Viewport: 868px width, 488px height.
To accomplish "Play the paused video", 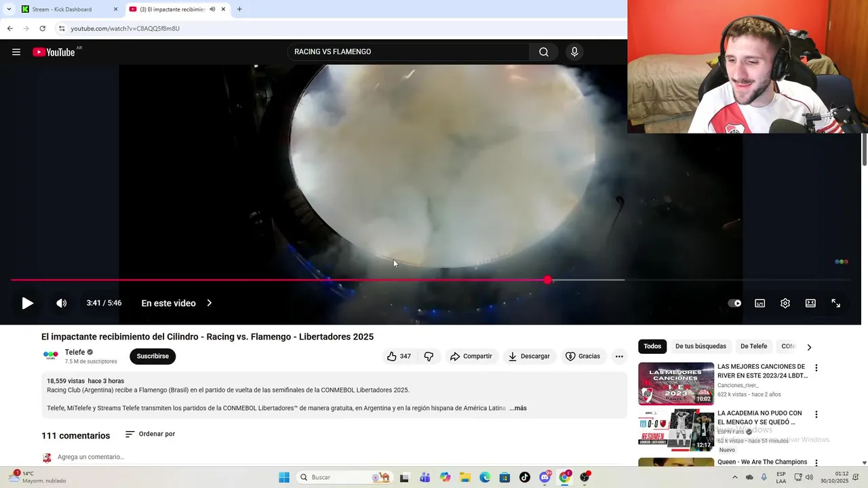I will 27,304.
